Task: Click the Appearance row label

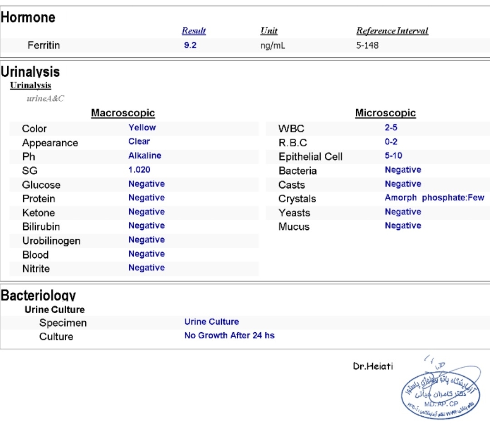Action: tap(50, 143)
